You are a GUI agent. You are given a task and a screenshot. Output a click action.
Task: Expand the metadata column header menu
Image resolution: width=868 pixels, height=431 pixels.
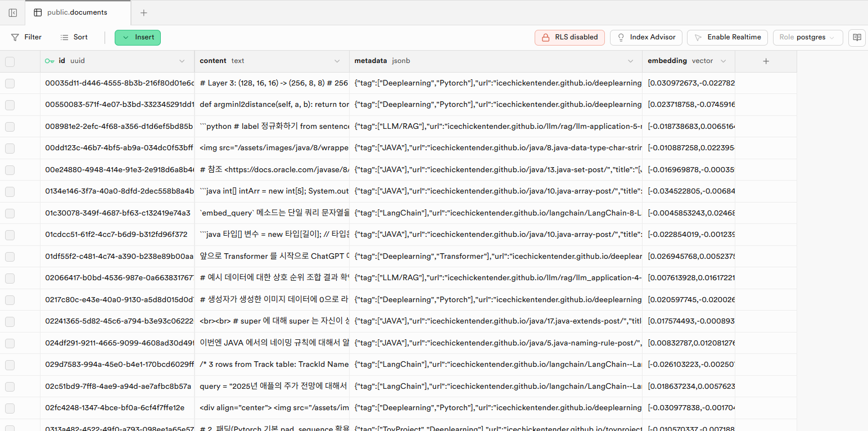(x=631, y=61)
